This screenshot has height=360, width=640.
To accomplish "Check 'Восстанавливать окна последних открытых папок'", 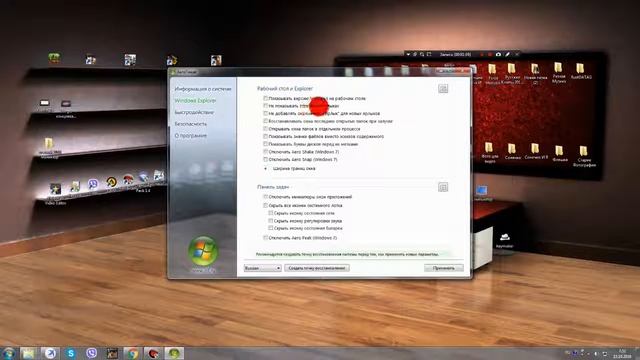I will [x=266, y=121].
